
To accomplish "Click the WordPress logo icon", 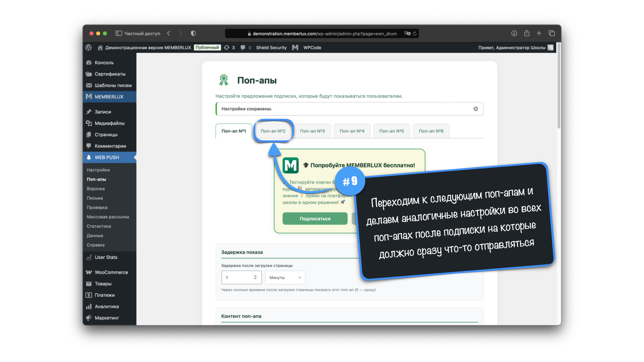I will click(89, 48).
